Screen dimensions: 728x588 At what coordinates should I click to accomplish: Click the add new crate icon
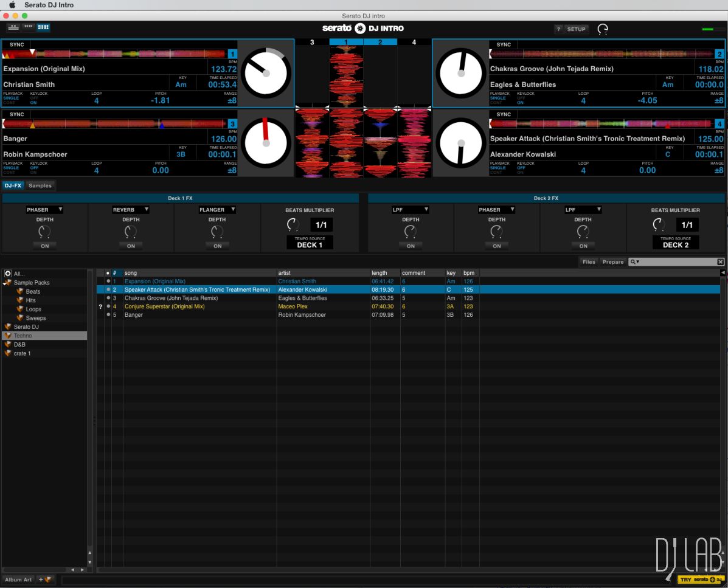click(x=46, y=579)
